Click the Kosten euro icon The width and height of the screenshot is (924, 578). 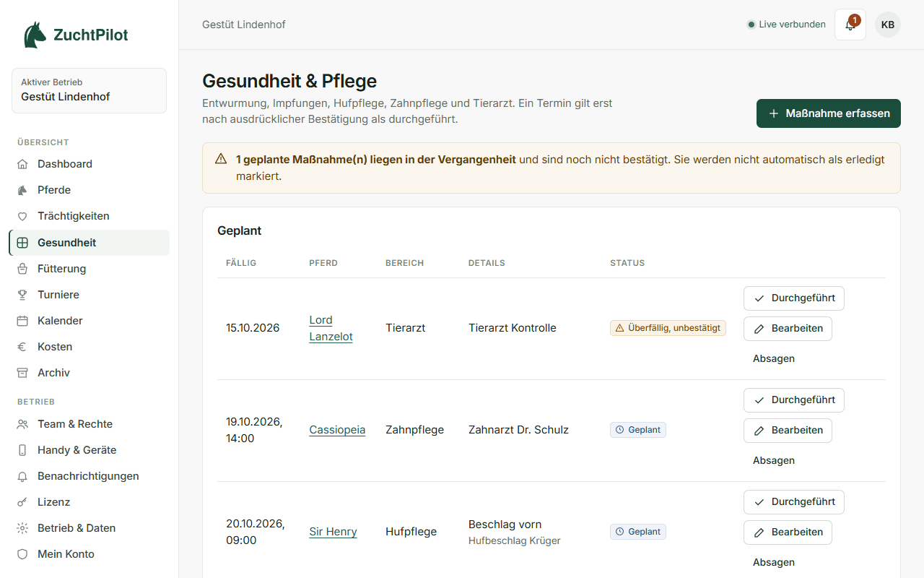[22, 347]
